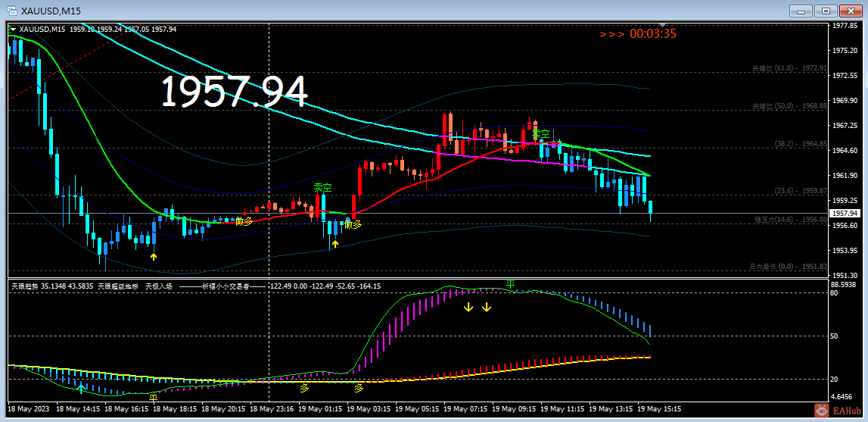Minimize the XAUUSD,M15 chart window
Screen dimensions: 868x422
tap(801, 11)
